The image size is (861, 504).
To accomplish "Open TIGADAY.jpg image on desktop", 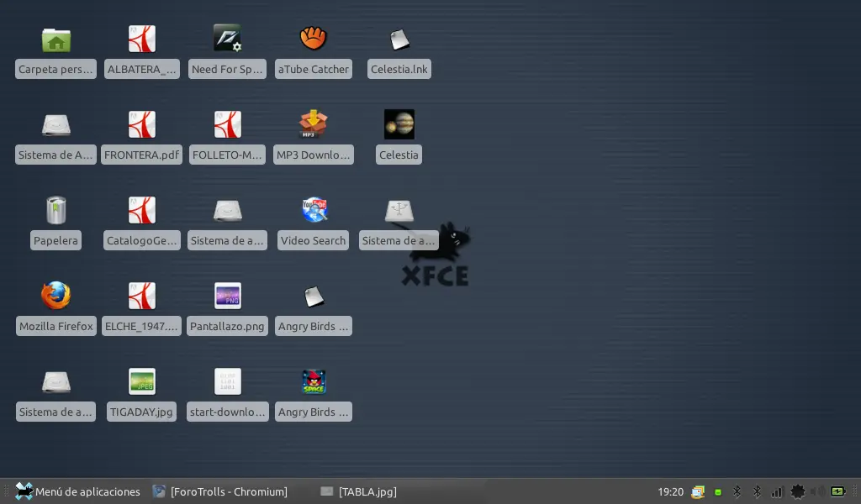I will (141, 381).
